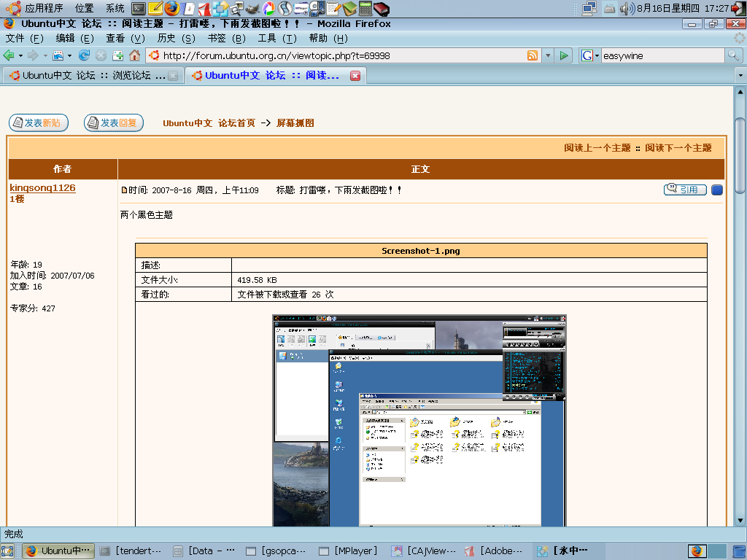Launch GIMP from the top panel

pos(253,9)
